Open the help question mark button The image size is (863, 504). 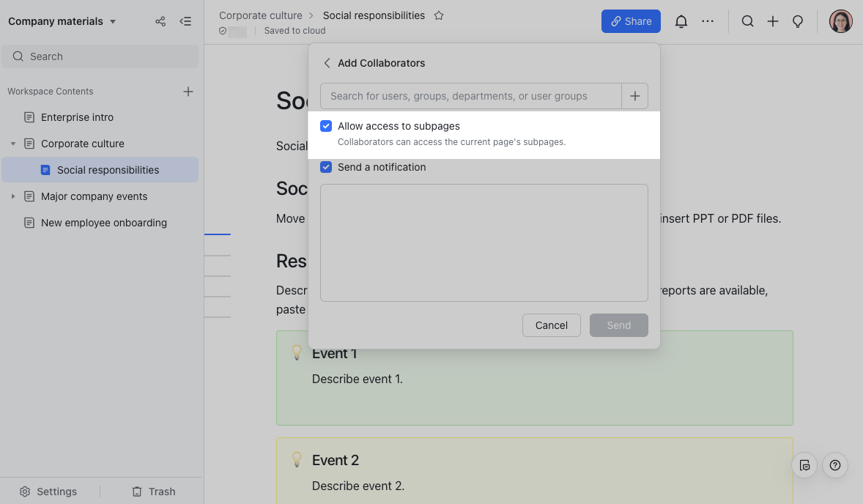tap(835, 464)
